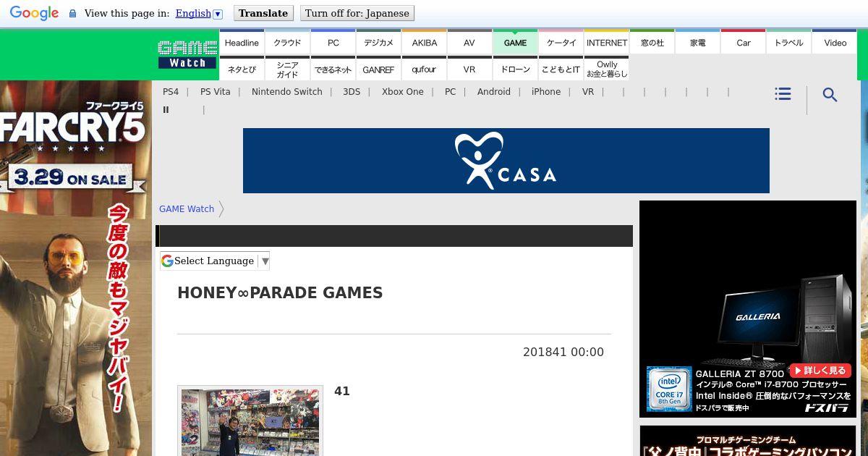Open the INTERNET tab

[606, 43]
